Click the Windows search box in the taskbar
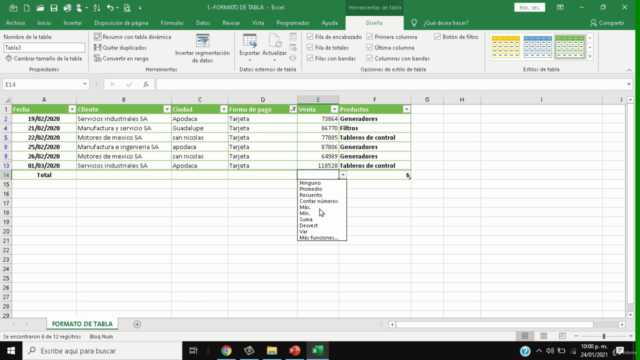Screen dimensions: 640x360 point(102,351)
